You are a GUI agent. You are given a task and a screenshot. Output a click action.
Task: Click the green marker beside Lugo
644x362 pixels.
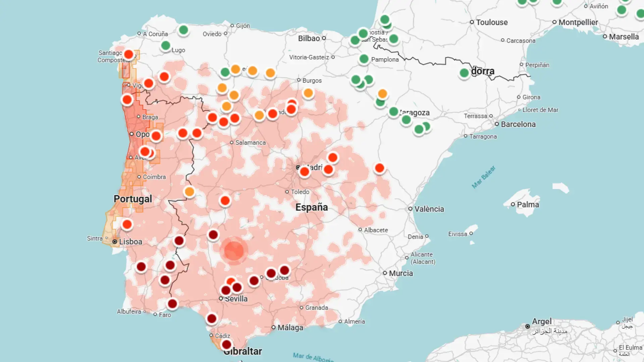pyautogui.click(x=165, y=46)
